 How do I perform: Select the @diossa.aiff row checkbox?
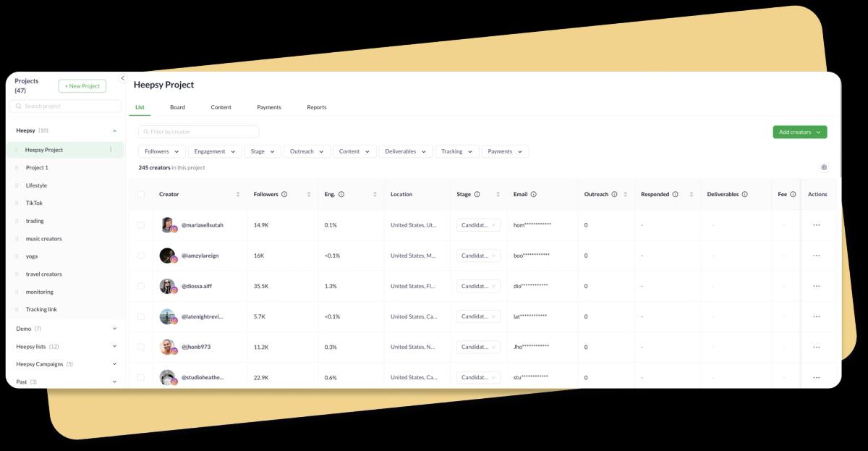(141, 286)
